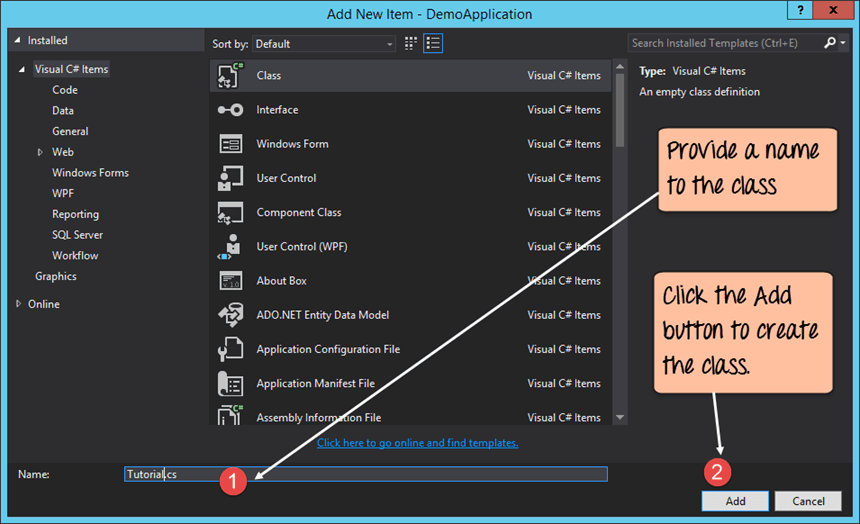Open the Sort by Default dropdown
Viewport: 860px width, 524px height.
coord(324,44)
